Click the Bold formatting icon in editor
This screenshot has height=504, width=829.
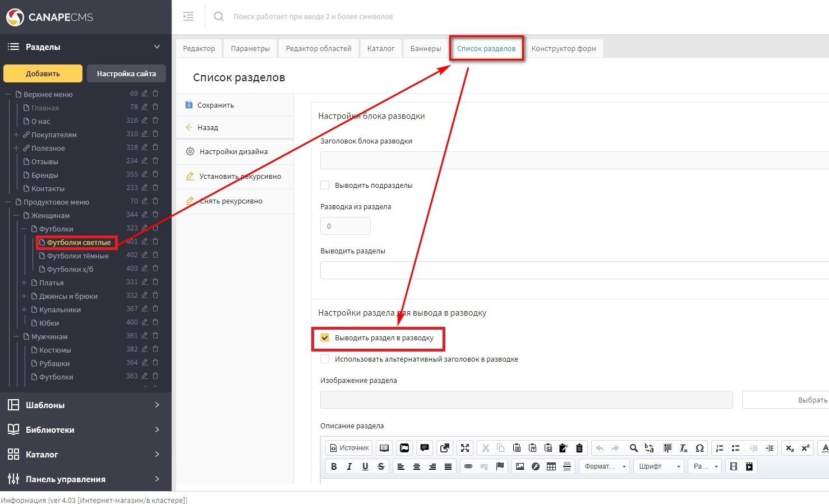click(x=334, y=466)
